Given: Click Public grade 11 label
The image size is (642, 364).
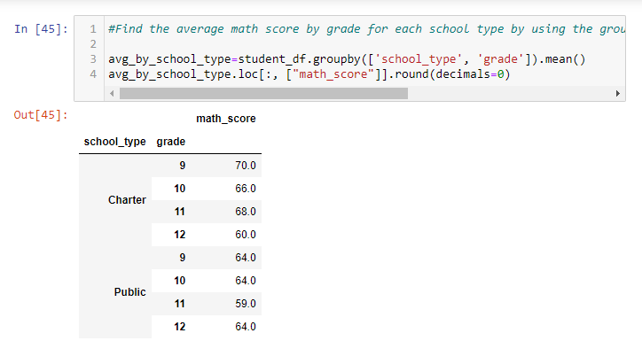Looking at the screenshot, I should click(x=180, y=304).
